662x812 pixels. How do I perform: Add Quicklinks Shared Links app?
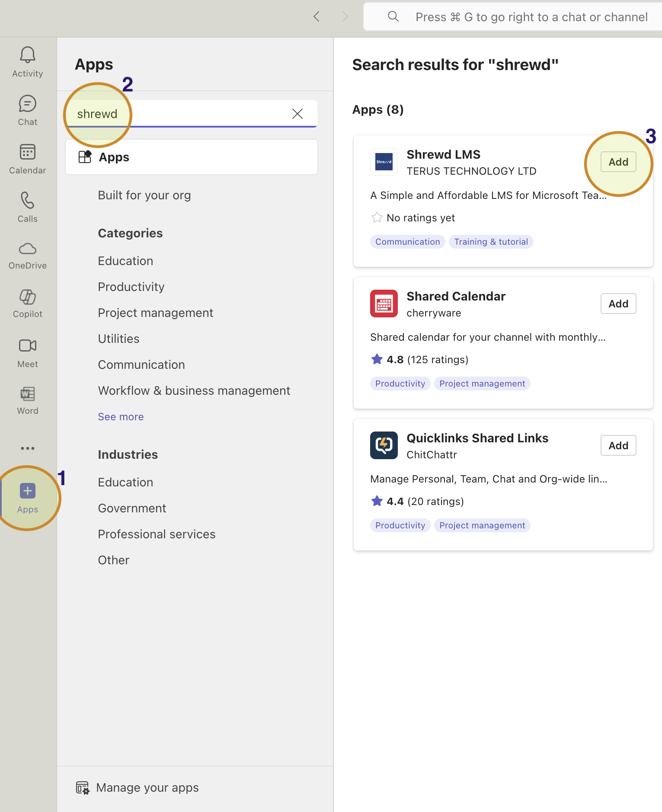618,446
